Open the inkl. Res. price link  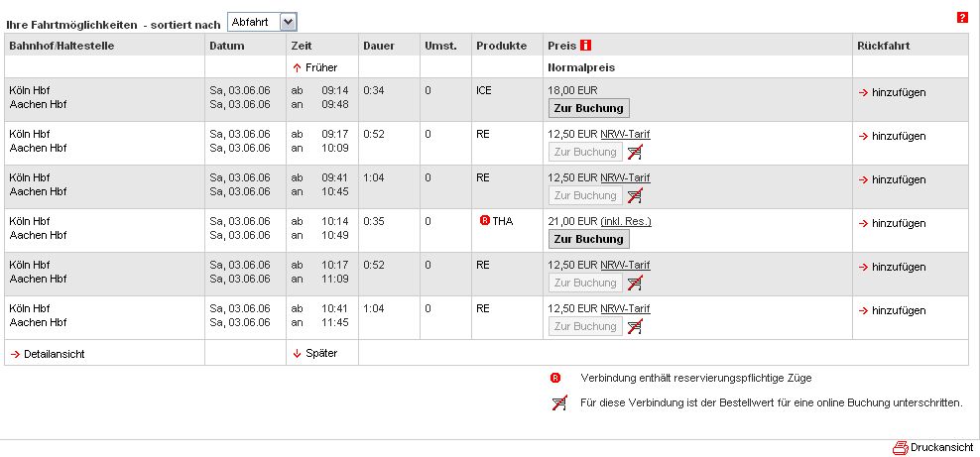pos(626,222)
